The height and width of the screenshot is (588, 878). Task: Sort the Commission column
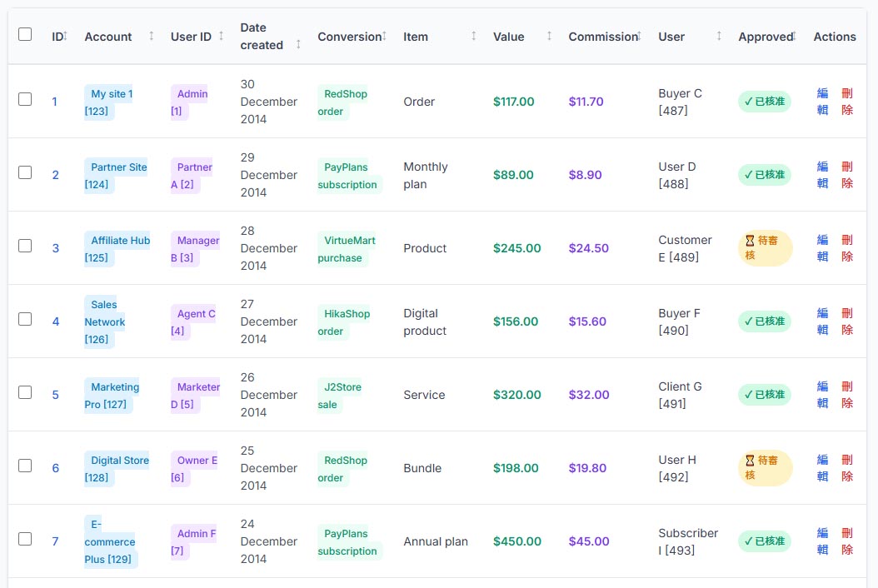click(639, 36)
